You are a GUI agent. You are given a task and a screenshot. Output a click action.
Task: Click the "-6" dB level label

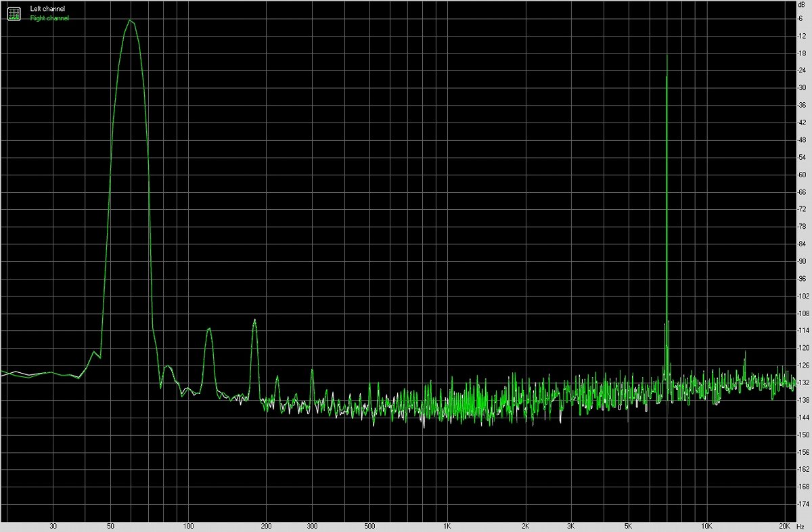[801, 18]
